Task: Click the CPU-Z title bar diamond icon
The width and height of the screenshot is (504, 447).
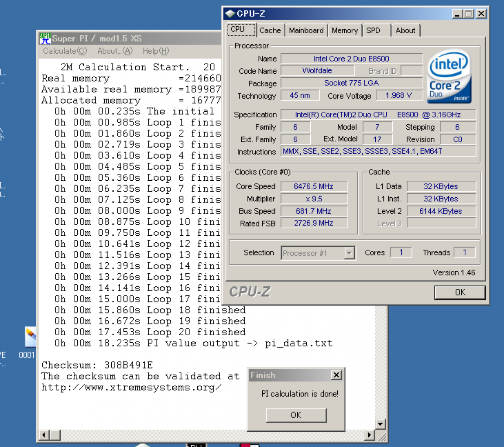Action: (230, 14)
